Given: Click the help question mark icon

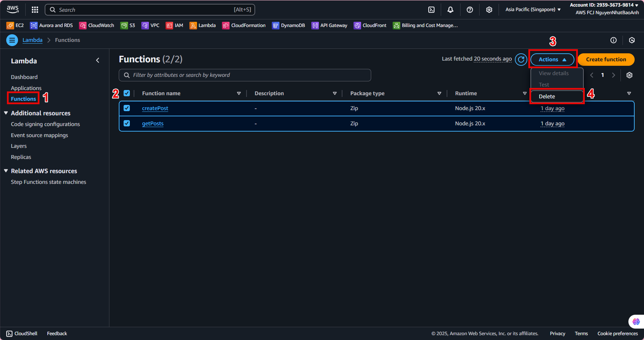Looking at the screenshot, I should point(469,10).
